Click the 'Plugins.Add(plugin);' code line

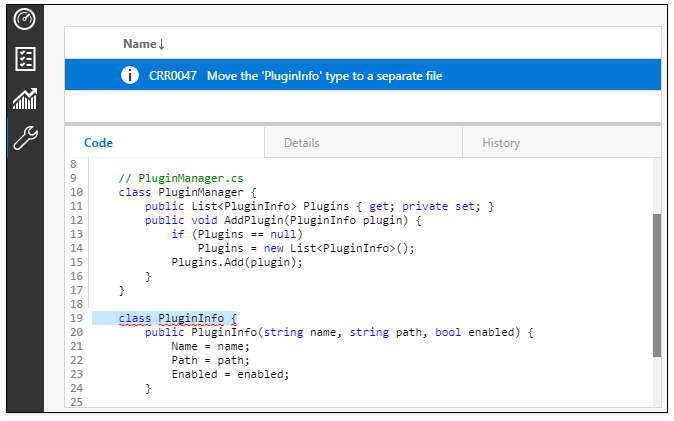[x=236, y=262]
